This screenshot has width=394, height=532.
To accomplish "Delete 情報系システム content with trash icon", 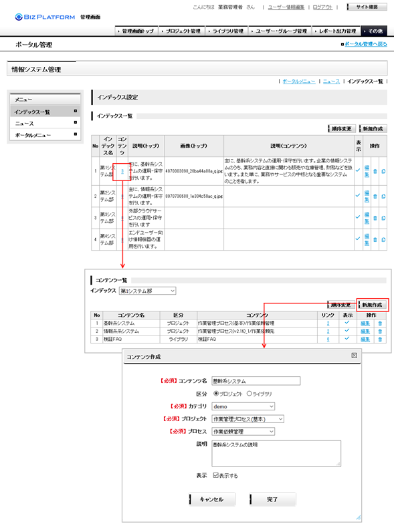I will [x=380, y=331].
